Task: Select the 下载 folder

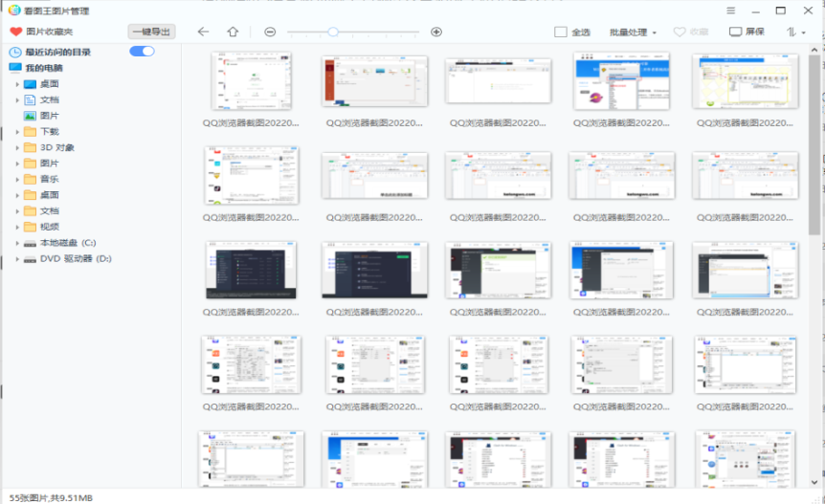Action: coord(50,131)
